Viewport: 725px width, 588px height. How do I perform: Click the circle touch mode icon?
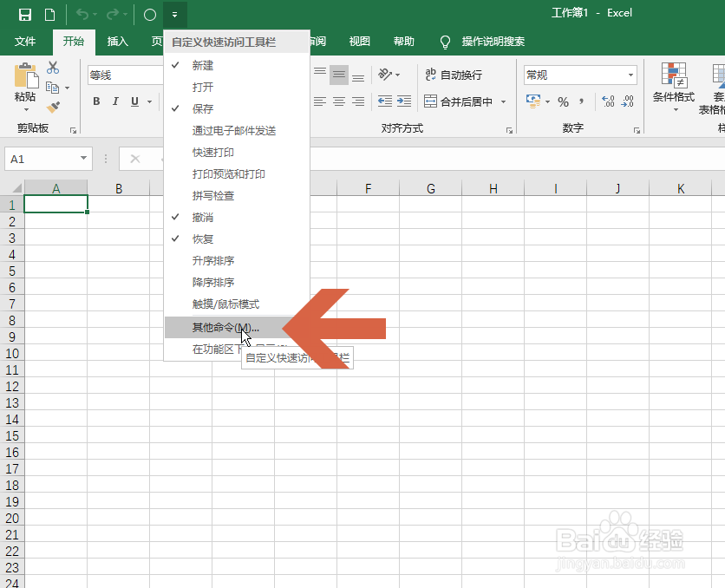point(150,15)
